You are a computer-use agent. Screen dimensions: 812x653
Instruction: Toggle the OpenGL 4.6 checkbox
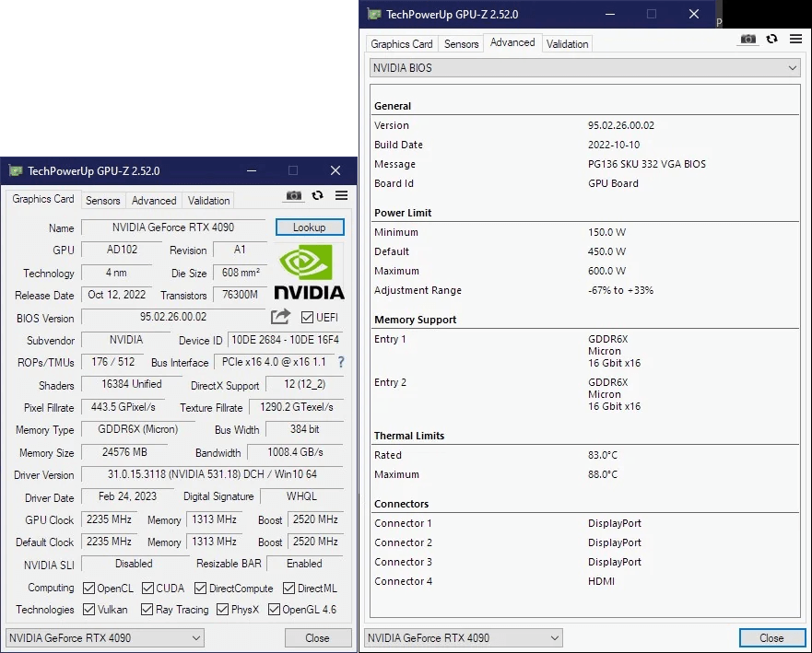pos(274,610)
